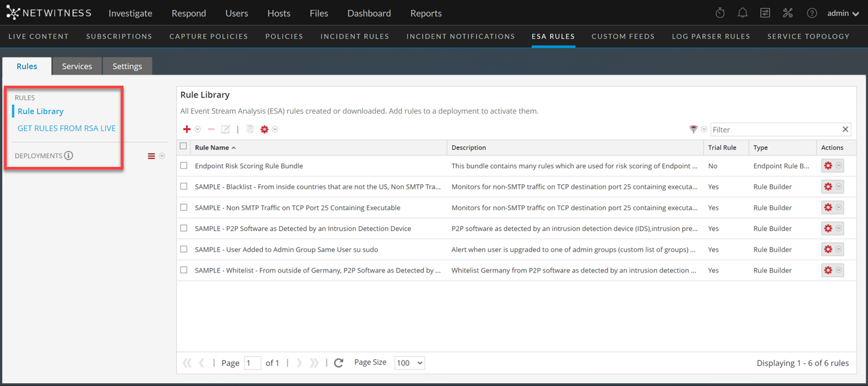Open the Help question mark icon
This screenshot has width=868, height=386.
pyautogui.click(x=812, y=13)
